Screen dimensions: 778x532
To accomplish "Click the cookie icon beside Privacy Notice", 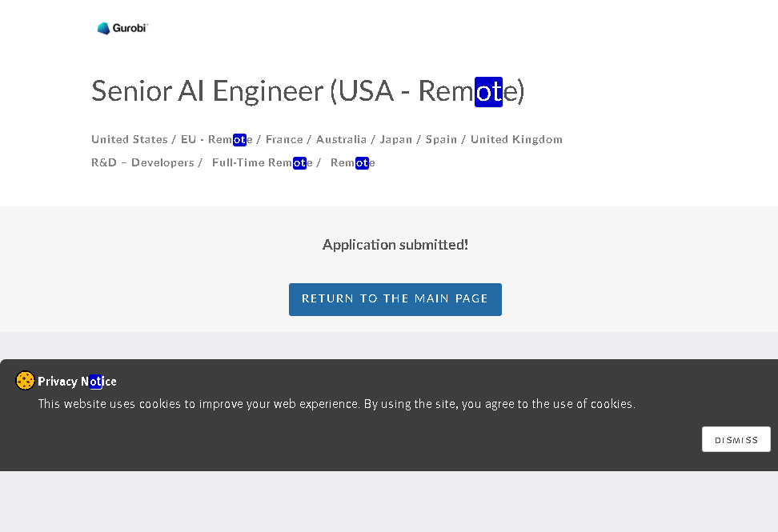I will click(x=25, y=381).
